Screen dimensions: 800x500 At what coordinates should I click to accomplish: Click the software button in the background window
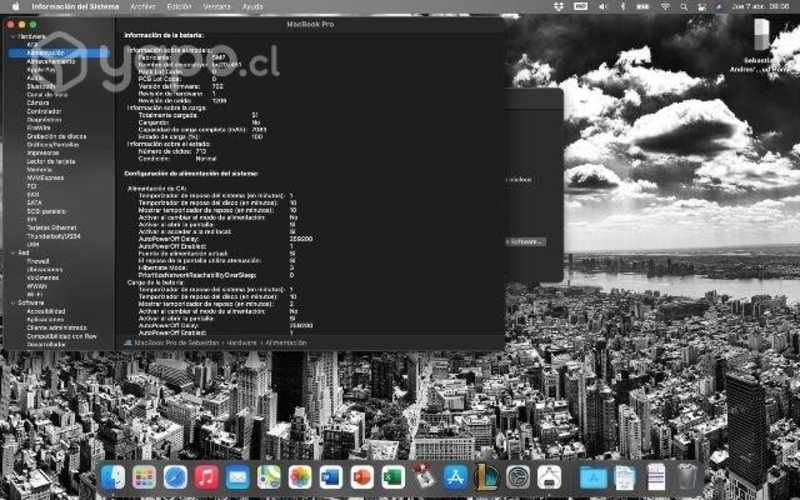coord(526,242)
